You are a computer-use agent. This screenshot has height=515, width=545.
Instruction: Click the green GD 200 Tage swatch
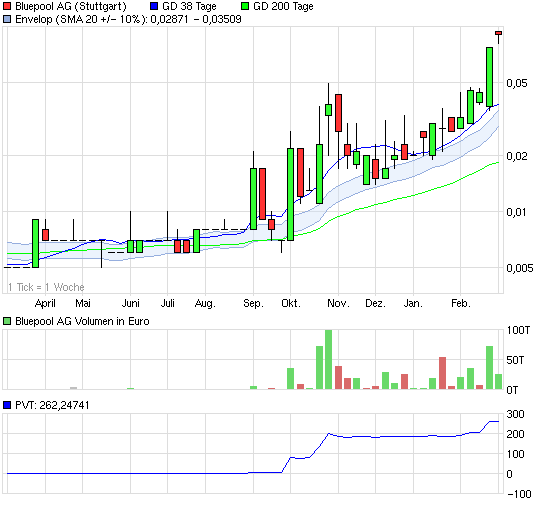tap(245, 6)
